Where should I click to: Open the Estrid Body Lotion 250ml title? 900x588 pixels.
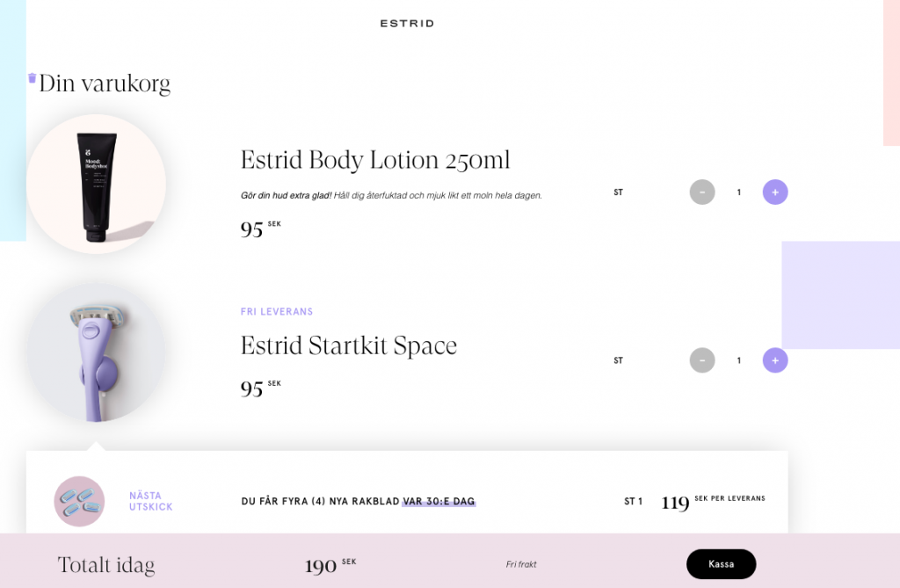tap(374, 160)
